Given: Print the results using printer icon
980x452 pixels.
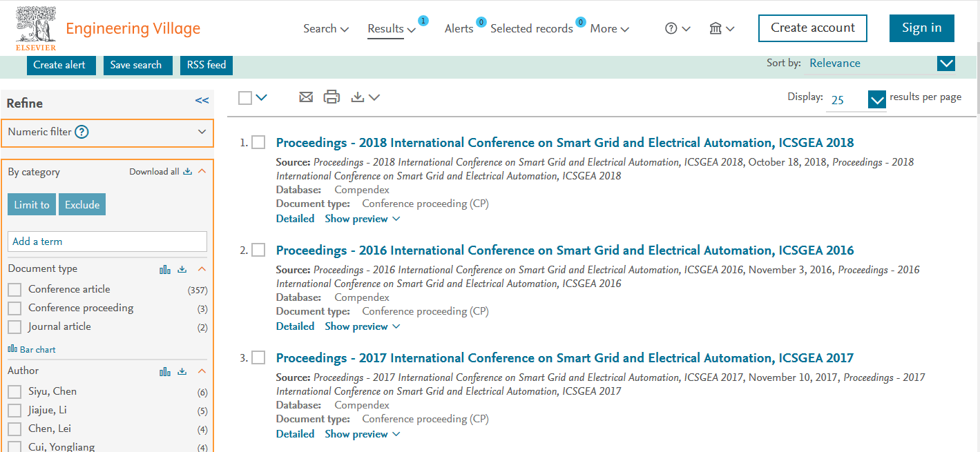Looking at the screenshot, I should tap(332, 97).
